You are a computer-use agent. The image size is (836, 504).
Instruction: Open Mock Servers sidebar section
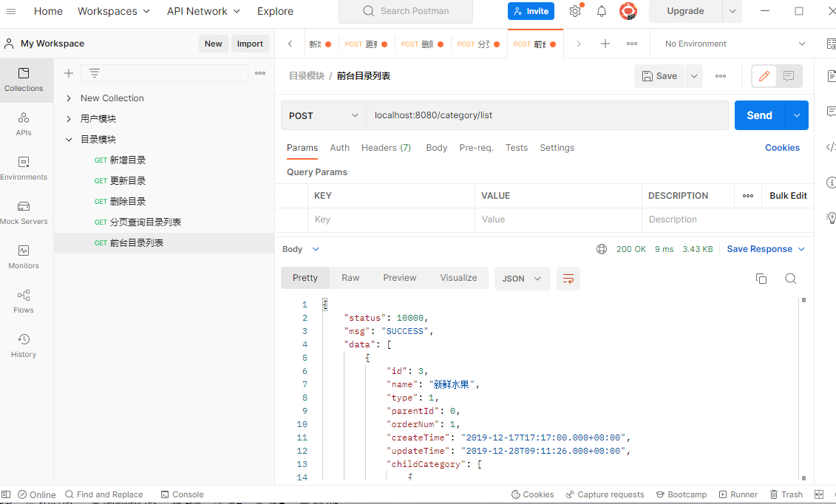pyautogui.click(x=24, y=213)
